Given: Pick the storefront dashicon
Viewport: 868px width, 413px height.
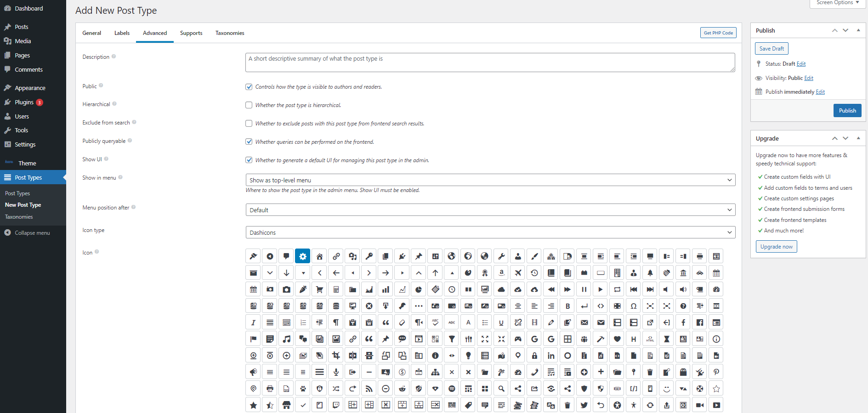Looking at the screenshot, I should coord(286,405).
